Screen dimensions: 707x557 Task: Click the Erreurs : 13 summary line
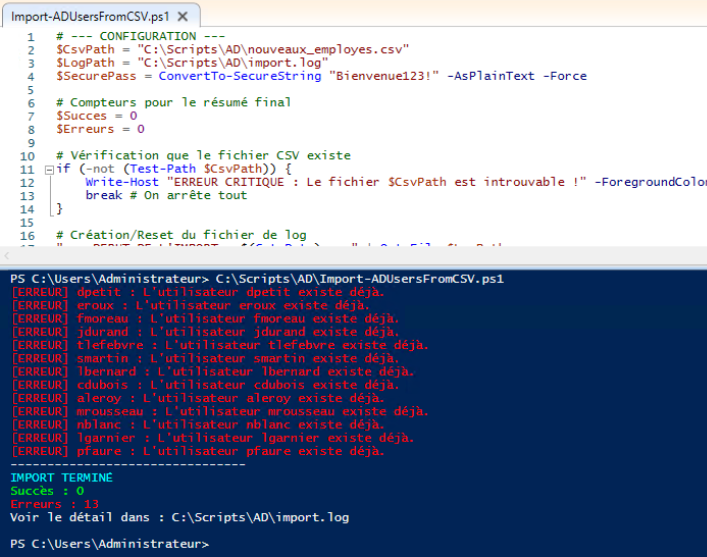pos(47,504)
